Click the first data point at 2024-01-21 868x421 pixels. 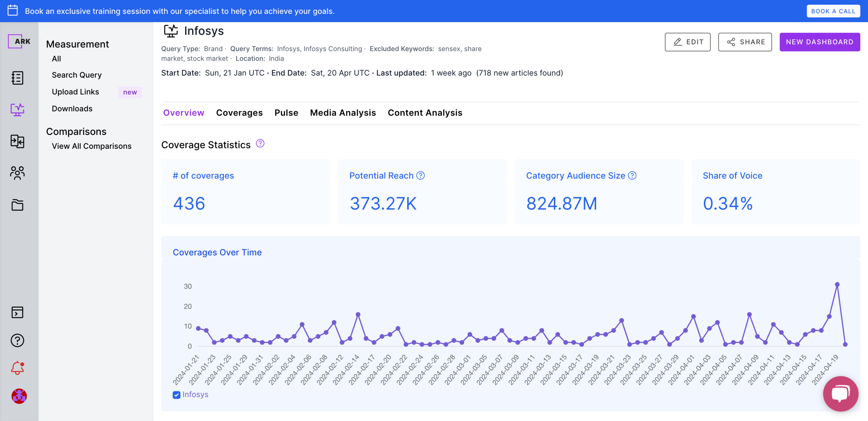click(198, 328)
